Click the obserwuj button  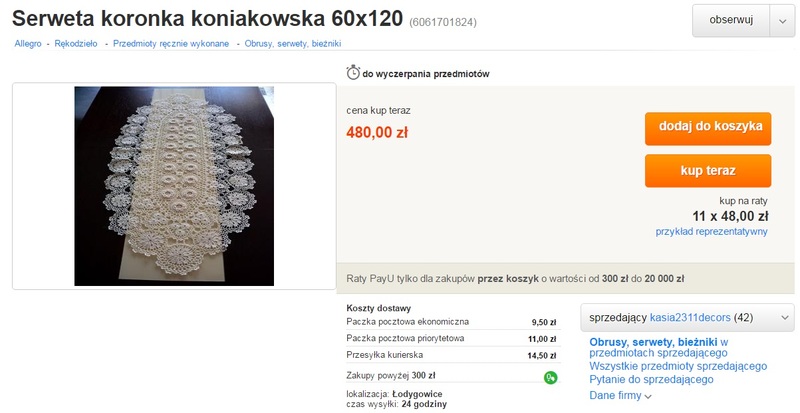point(731,20)
